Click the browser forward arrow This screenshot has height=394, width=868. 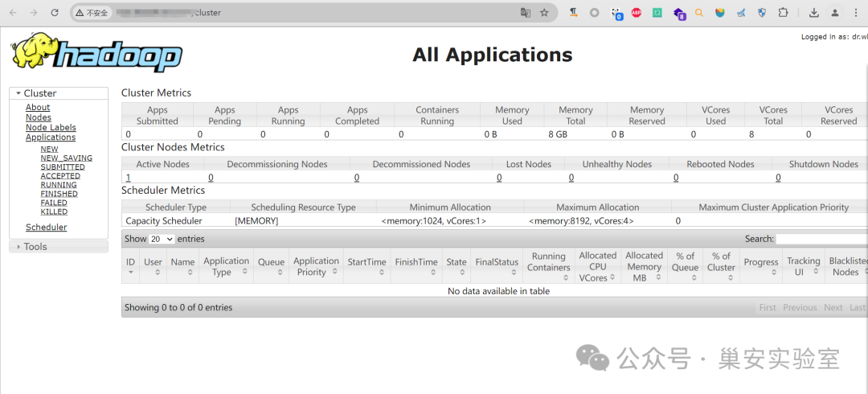(34, 13)
